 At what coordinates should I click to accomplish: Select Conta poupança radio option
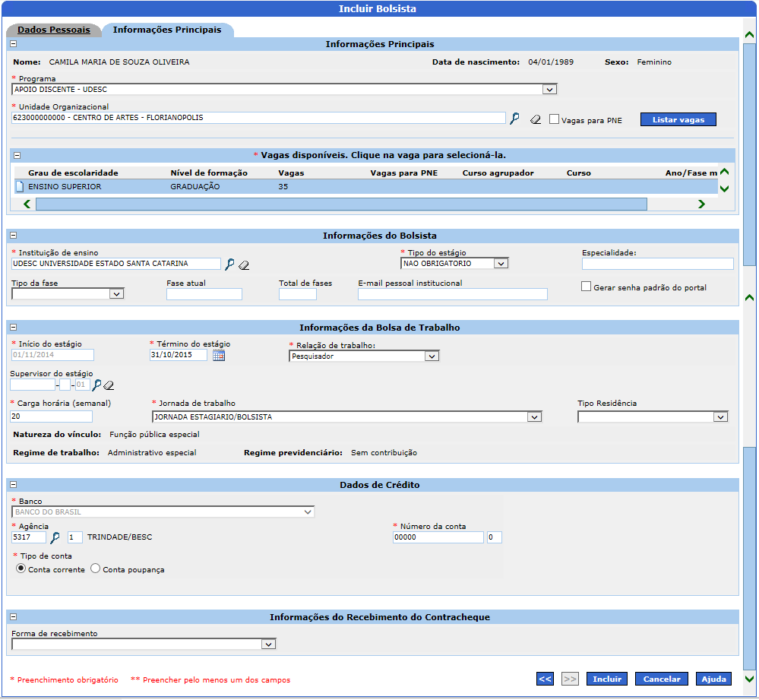96,569
